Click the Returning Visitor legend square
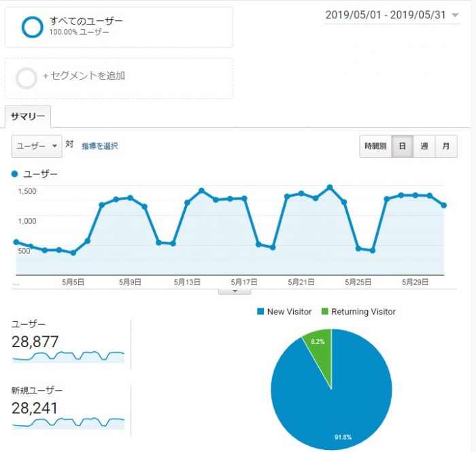Screen dimensions: 476x452 click(325, 312)
